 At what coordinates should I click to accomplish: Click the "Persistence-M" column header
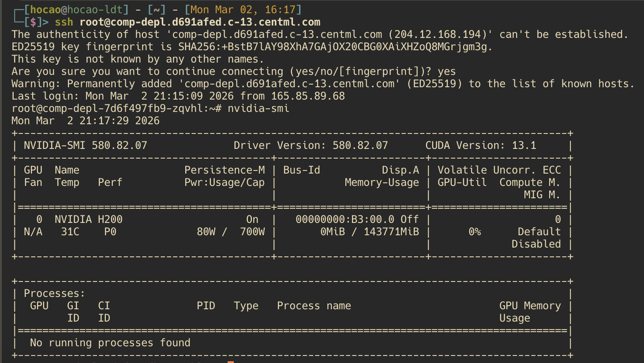coord(225,170)
